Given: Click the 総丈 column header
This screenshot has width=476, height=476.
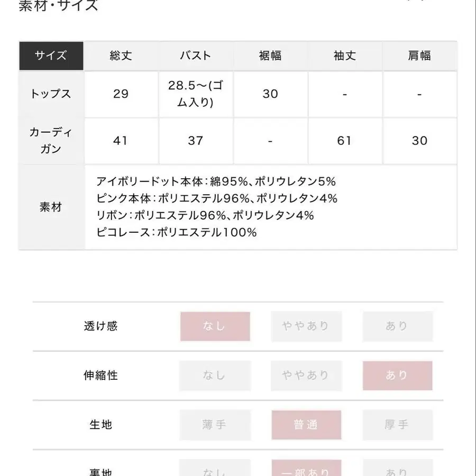Looking at the screenshot, I should pyautogui.click(x=121, y=56).
